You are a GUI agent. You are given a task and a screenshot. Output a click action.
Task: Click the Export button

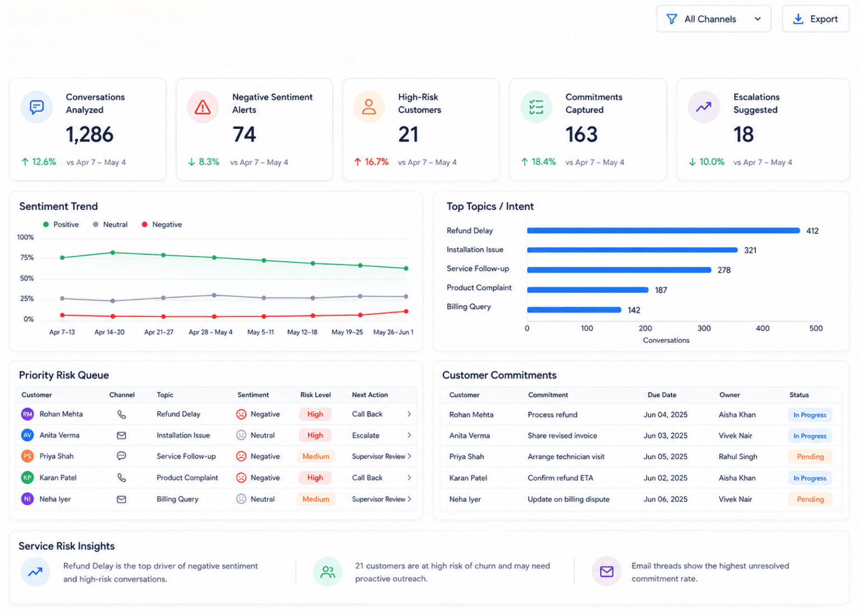click(815, 19)
